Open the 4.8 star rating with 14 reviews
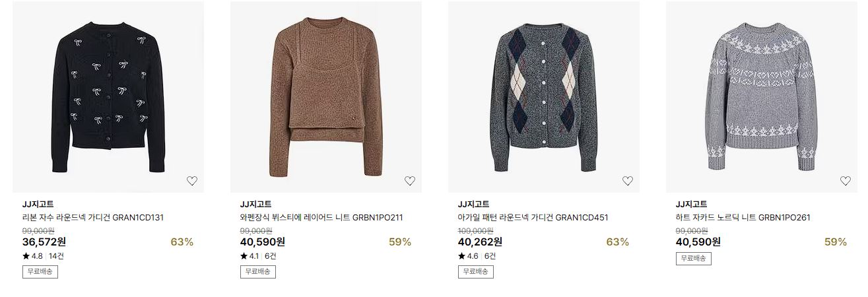 click(x=44, y=256)
